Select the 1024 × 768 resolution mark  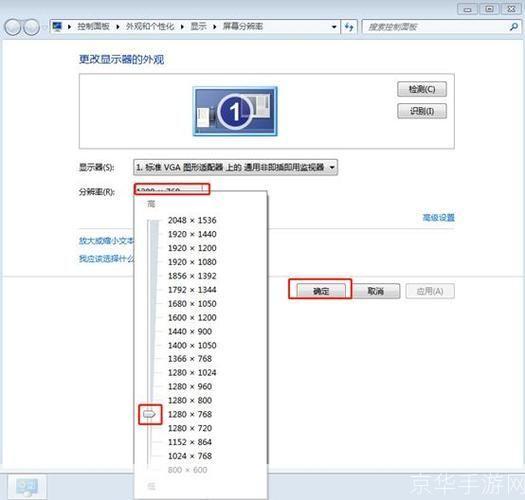(190, 456)
